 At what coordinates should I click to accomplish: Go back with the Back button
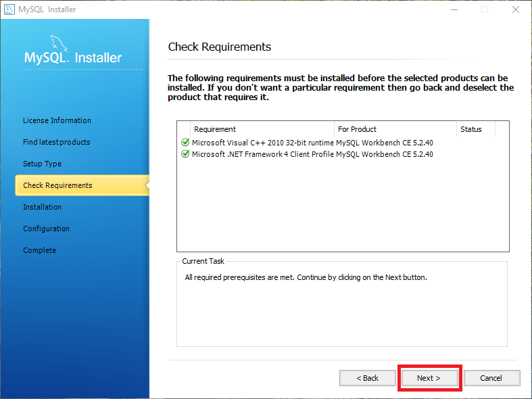pyautogui.click(x=368, y=378)
